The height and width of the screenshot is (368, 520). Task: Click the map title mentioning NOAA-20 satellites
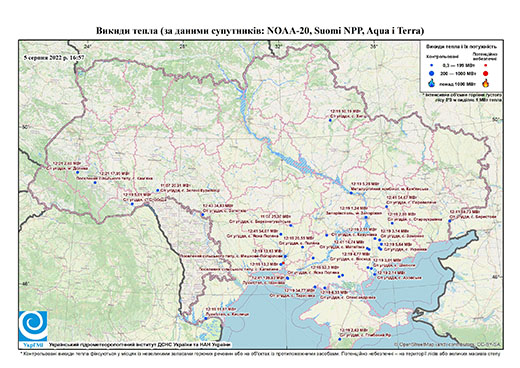(x=260, y=31)
